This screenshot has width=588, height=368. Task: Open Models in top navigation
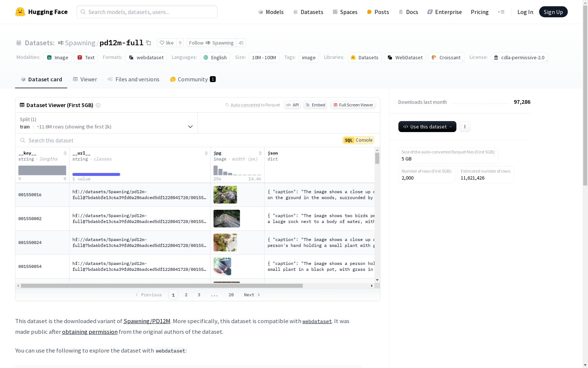pyautogui.click(x=271, y=12)
